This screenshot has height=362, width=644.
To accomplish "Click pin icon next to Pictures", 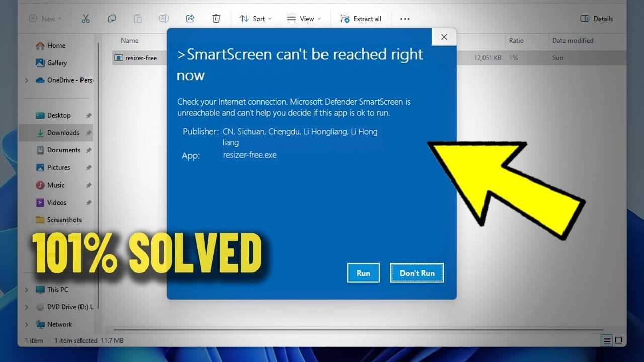I will pyautogui.click(x=89, y=167).
